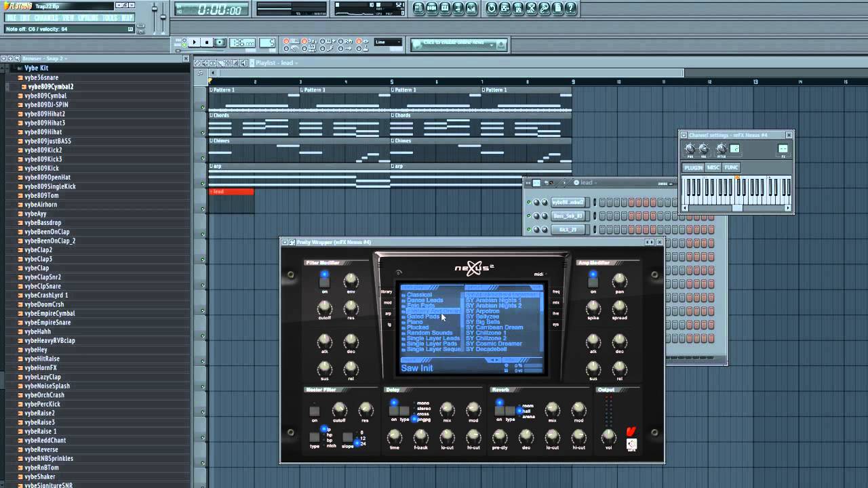The width and height of the screenshot is (868, 488).
Task: Click the Stop transport button
Action: click(x=207, y=43)
